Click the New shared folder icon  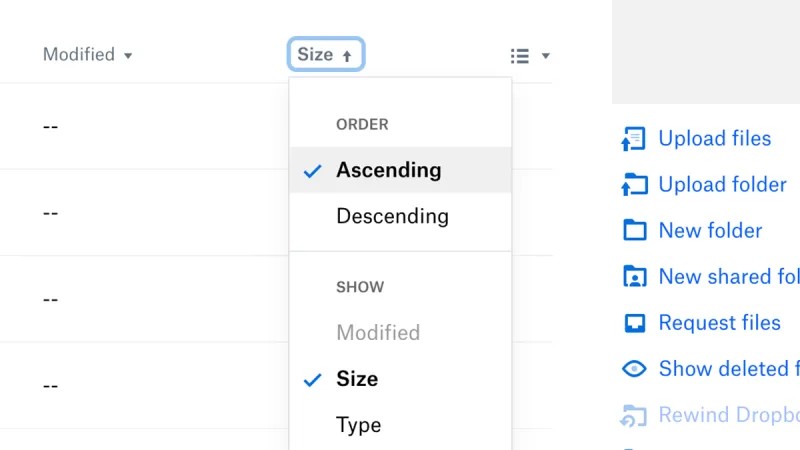coord(635,276)
